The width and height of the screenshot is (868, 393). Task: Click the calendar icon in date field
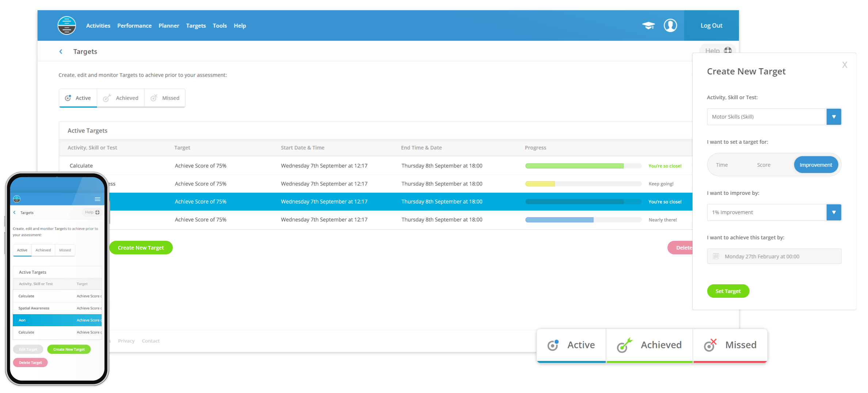716,257
